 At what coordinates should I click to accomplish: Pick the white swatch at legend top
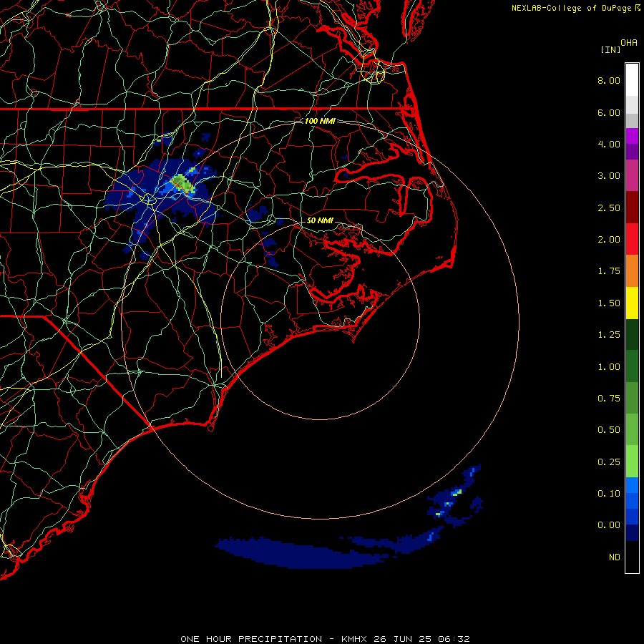click(632, 79)
